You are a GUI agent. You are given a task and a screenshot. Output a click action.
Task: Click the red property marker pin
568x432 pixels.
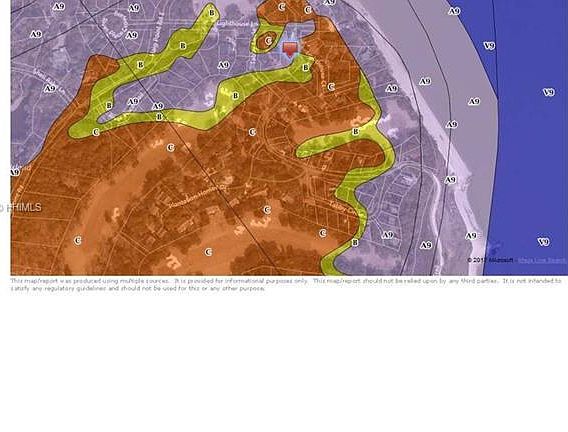[289, 49]
